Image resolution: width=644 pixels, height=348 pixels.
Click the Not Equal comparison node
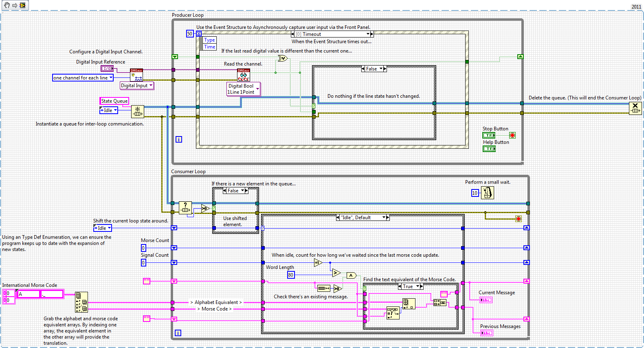[282, 59]
